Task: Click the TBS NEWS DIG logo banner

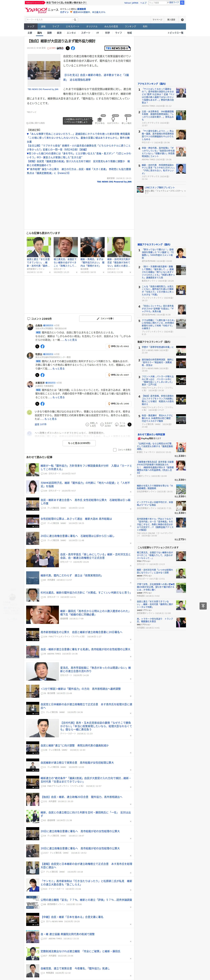Action: pyautogui.click(x=118, y=48)
